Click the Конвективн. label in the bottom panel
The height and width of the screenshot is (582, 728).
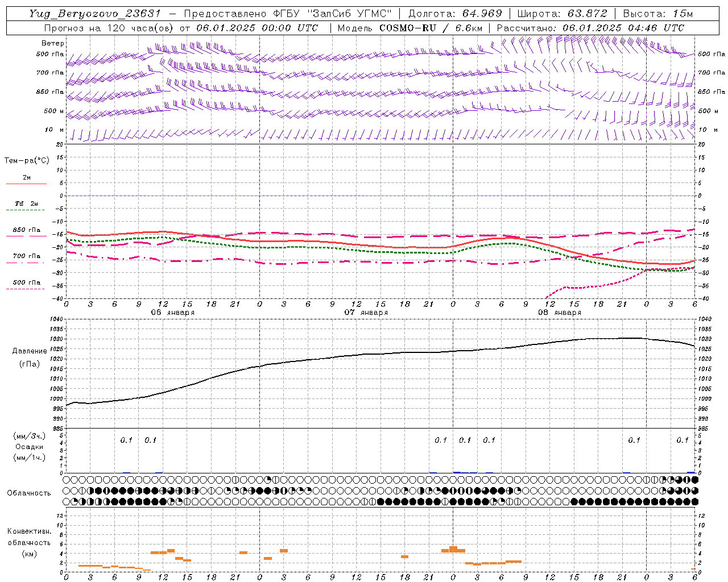click(29, 531)
